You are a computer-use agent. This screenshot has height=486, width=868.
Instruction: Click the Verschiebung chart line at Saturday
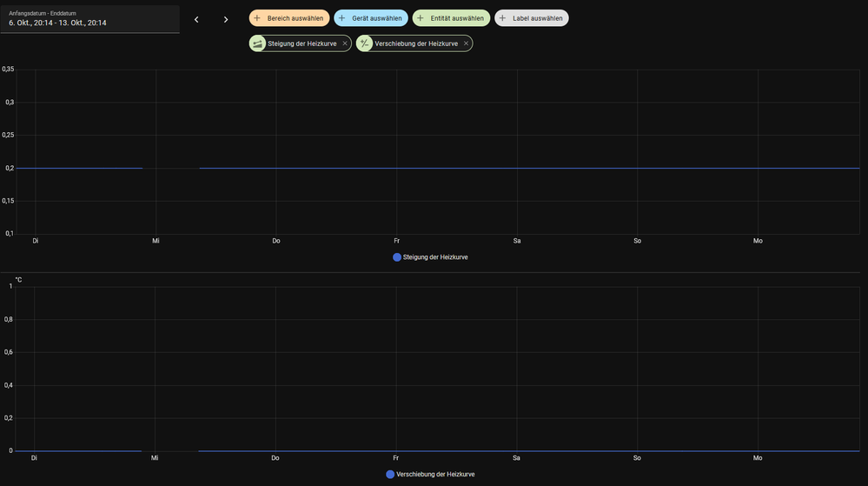(x=516, y=450)
